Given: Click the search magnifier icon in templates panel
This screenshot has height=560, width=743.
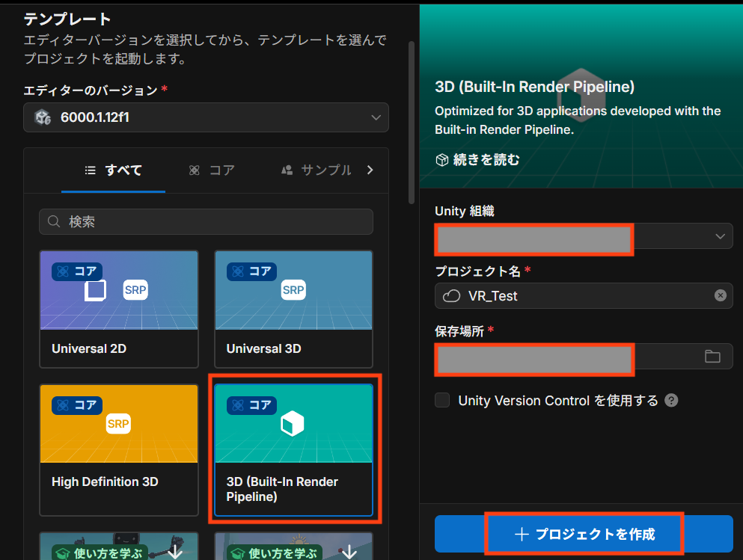Looking at the screenshot, I should coord(52,221).
